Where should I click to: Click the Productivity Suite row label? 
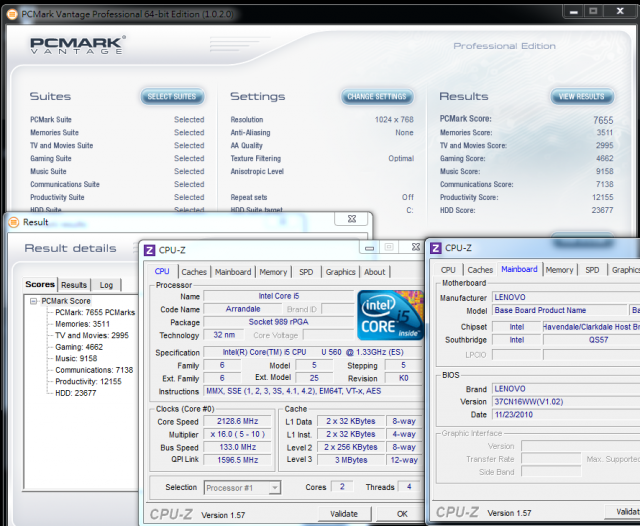[x=57, y=197]
